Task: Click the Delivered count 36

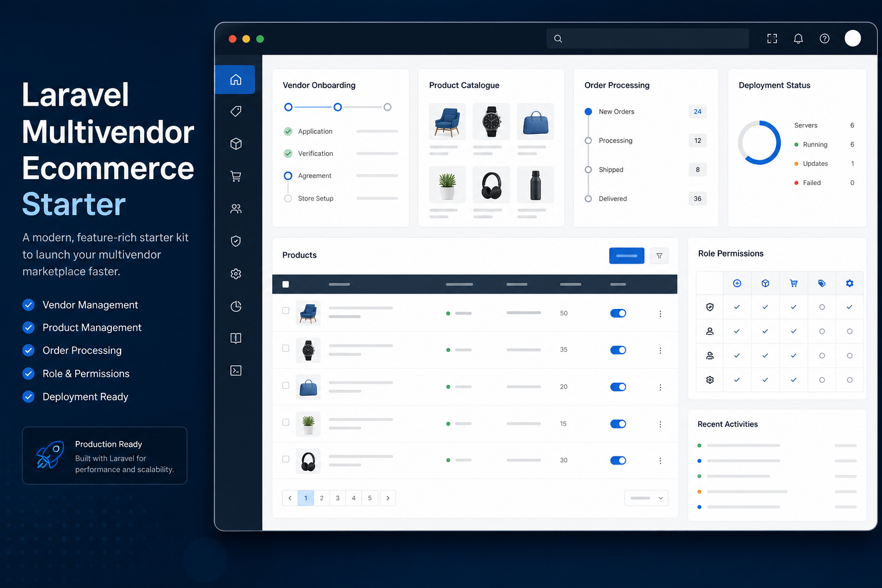Action: (697, 199)
